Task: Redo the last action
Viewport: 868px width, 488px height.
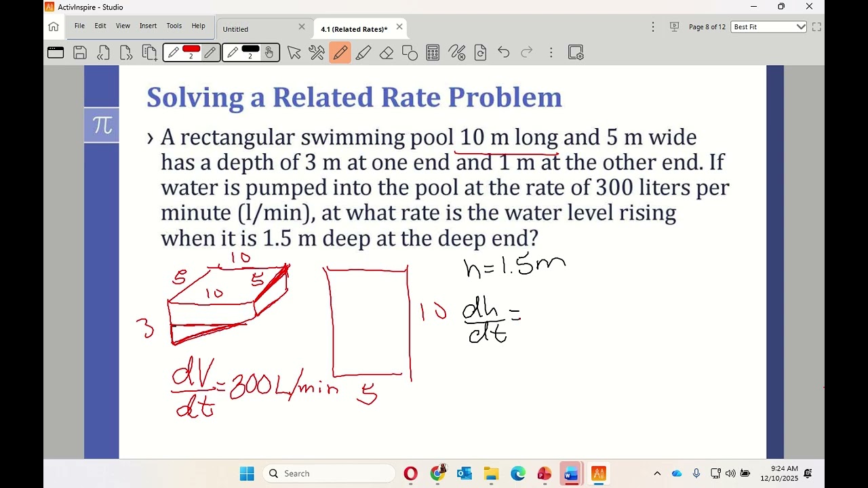Action: (527, 52)
